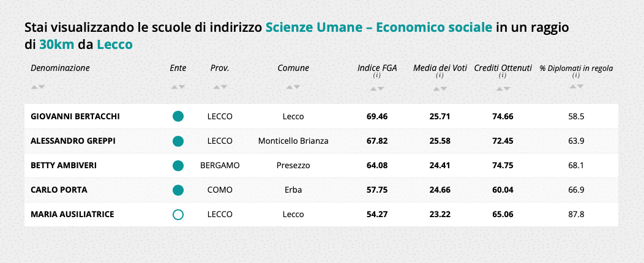
Task: Click the filled Ente circle for Giovanni Bertacchi
Action: pyautogui.click(x=178, y=116)
